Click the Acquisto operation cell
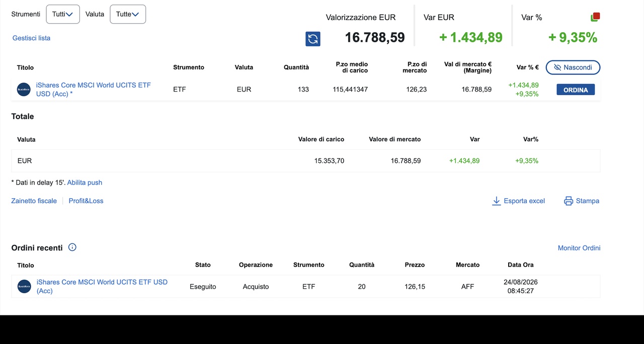Viewport: 644px width, 344px height. [x=256, y=287]
